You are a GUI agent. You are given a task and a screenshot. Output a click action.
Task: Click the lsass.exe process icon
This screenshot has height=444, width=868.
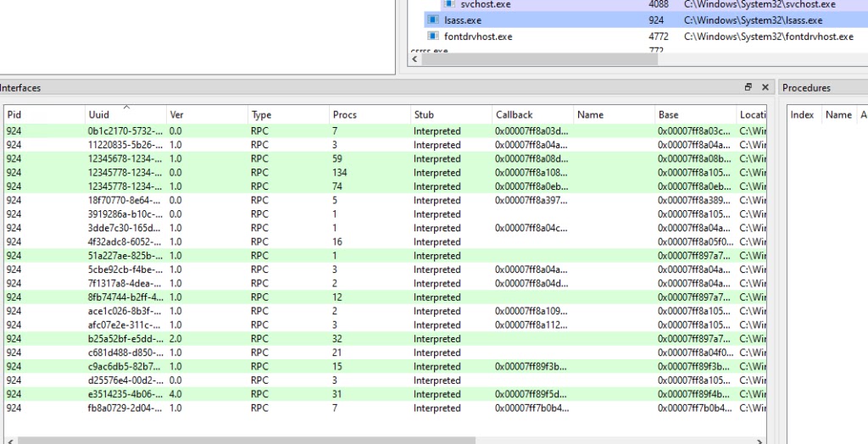(433, 20)
